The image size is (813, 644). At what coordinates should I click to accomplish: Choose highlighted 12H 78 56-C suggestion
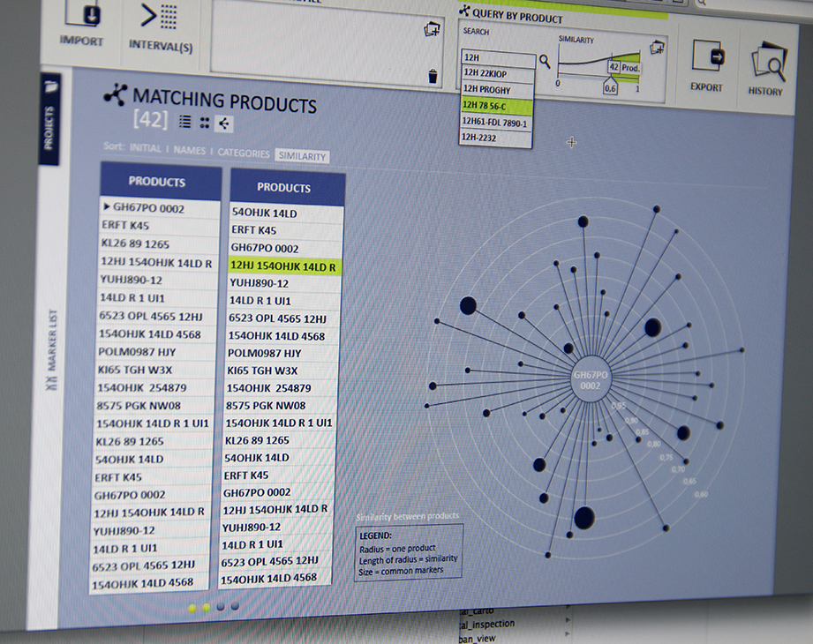[x=497, y=106]
